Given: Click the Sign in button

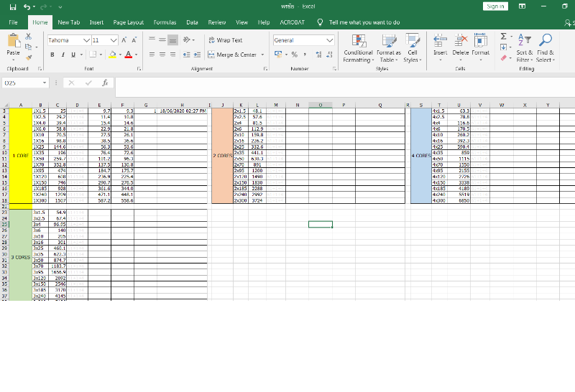Looking at the screenshot, I should coord(495,6).
